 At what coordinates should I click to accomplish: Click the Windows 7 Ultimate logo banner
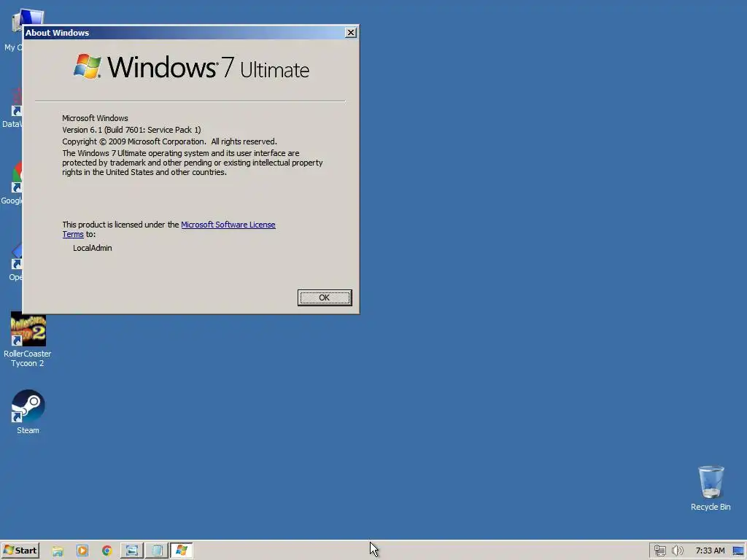[191, 67]
